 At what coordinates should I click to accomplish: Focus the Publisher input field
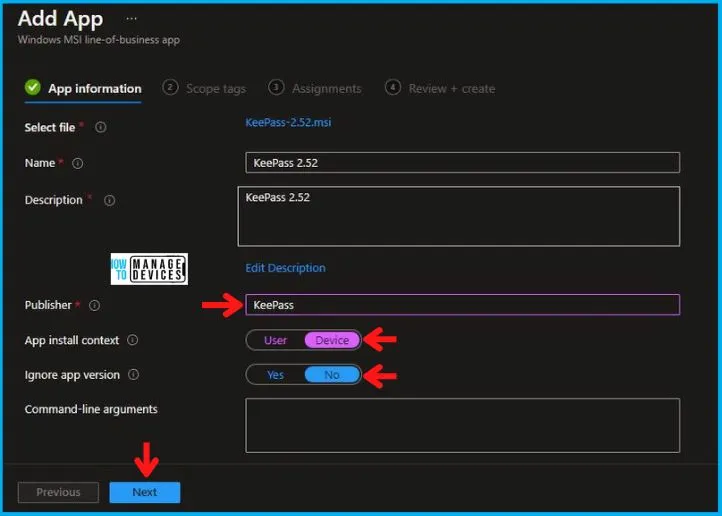tap(462, 305)
